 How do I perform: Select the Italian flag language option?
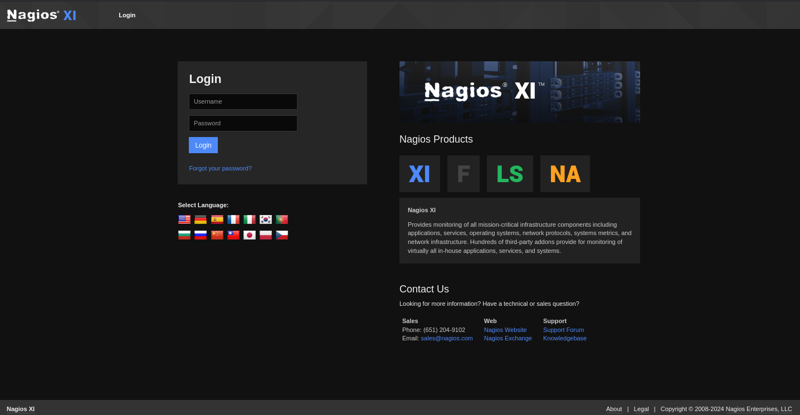point(249,219)
